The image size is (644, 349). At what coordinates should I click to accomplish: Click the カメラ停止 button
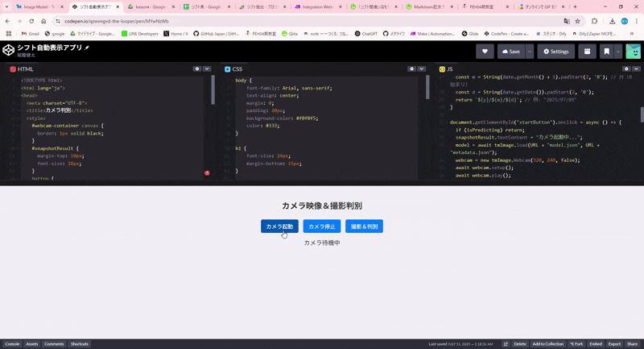pos(321,226)
